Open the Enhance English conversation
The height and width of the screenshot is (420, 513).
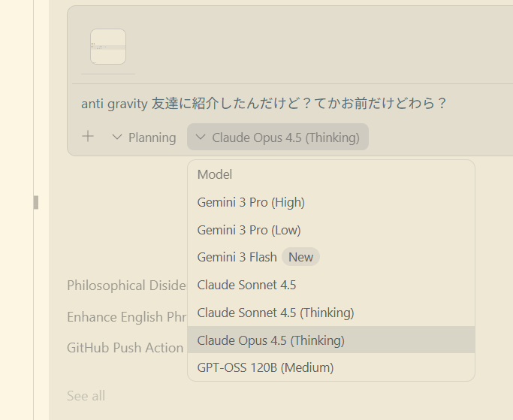point(126,317)
